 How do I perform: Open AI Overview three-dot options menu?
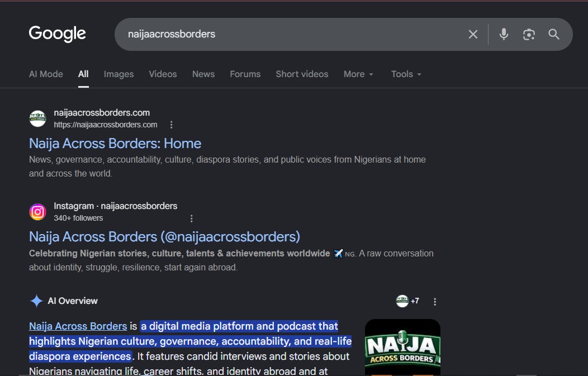coord(435,302)
